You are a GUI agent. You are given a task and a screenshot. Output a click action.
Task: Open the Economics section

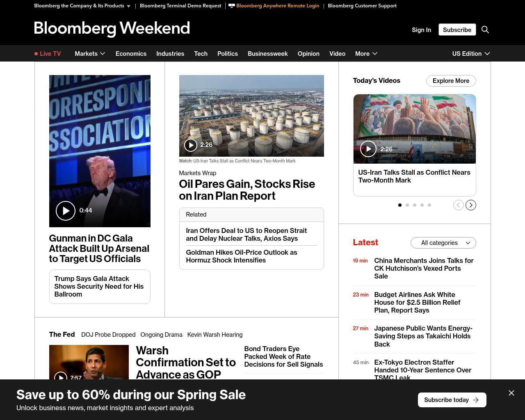131,54
